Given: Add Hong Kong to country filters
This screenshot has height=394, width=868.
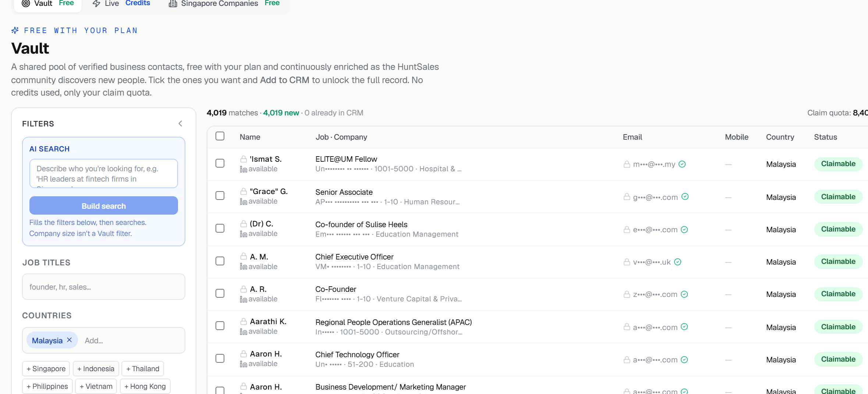Looking at the screenshot, I should (145, 386).
